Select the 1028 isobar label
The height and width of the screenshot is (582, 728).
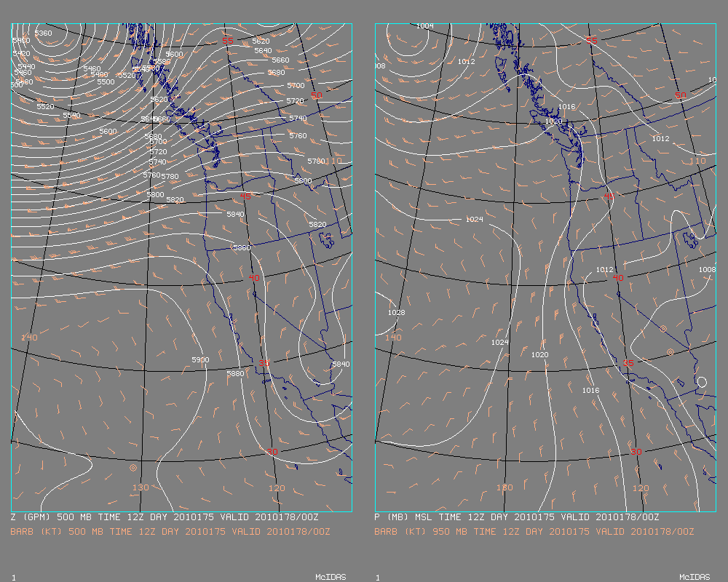tap(397, 312)
